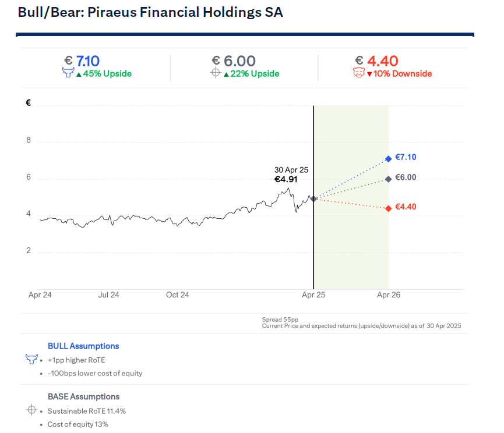
Task: Select the BULL Assumptions heading
Action: (x=83, y=346)
